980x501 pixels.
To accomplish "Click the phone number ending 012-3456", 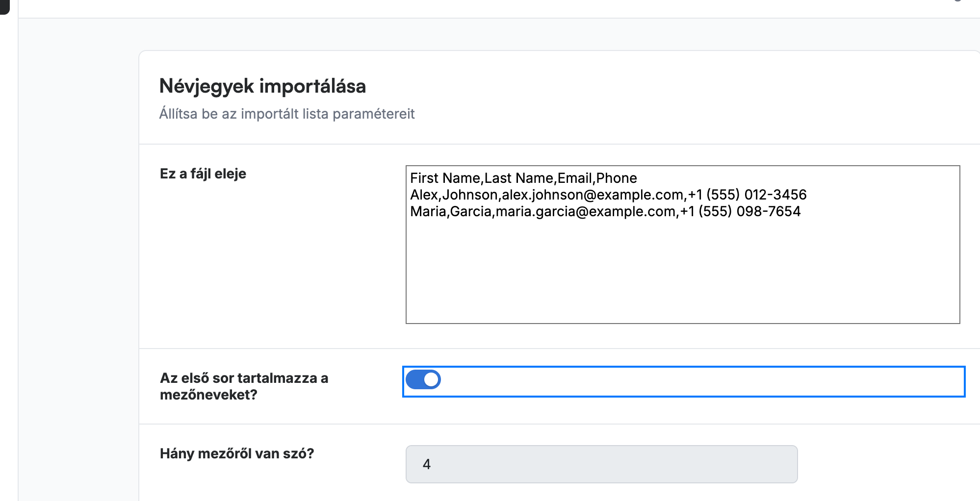I will click(x=747, y=195).
